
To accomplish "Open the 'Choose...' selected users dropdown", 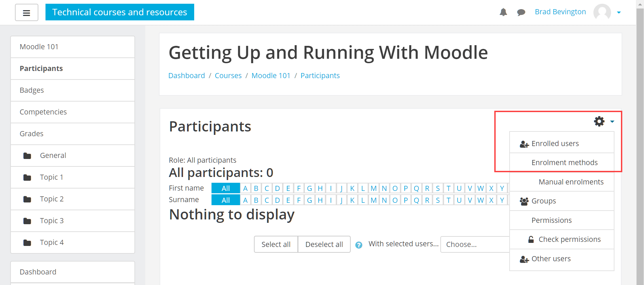I will (475, 245).
